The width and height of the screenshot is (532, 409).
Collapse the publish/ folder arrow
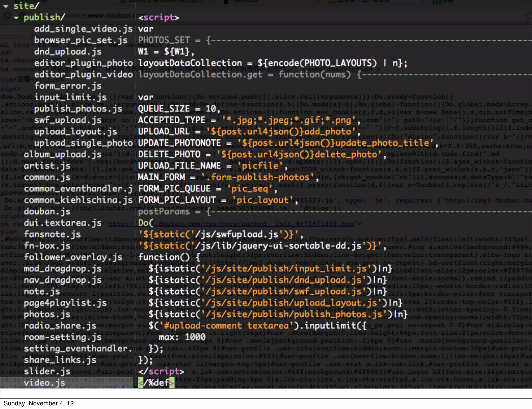coord(16,18)
